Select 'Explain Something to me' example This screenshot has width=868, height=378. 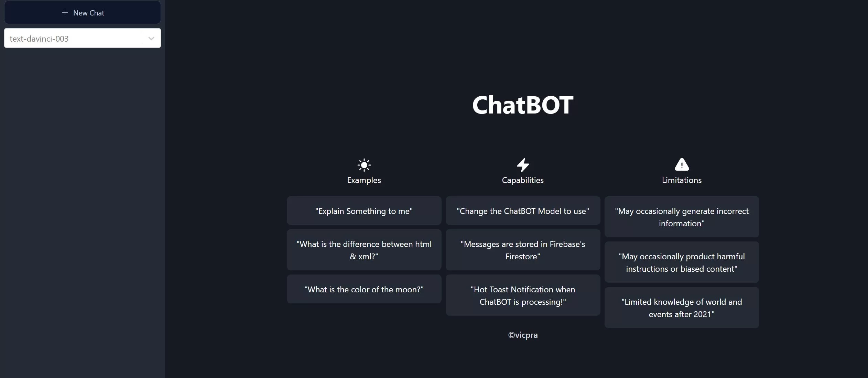[x=364, y=211]
